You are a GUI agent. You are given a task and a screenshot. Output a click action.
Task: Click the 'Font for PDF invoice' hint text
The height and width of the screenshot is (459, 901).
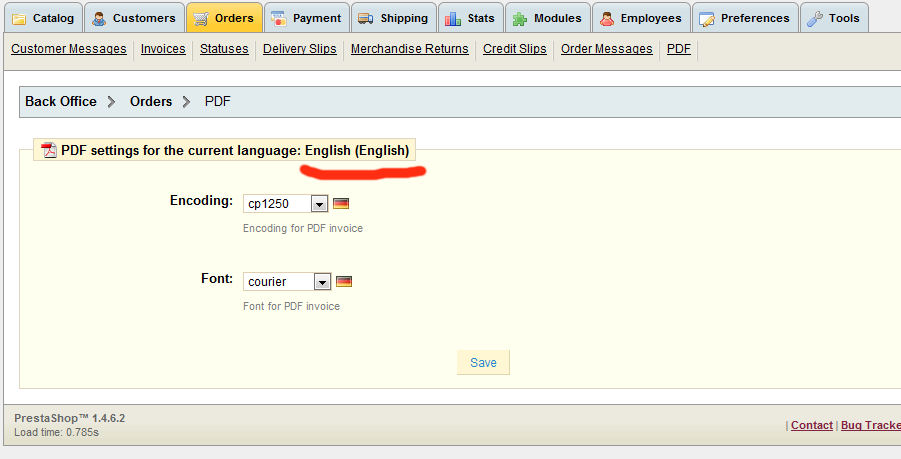point(291,306)
